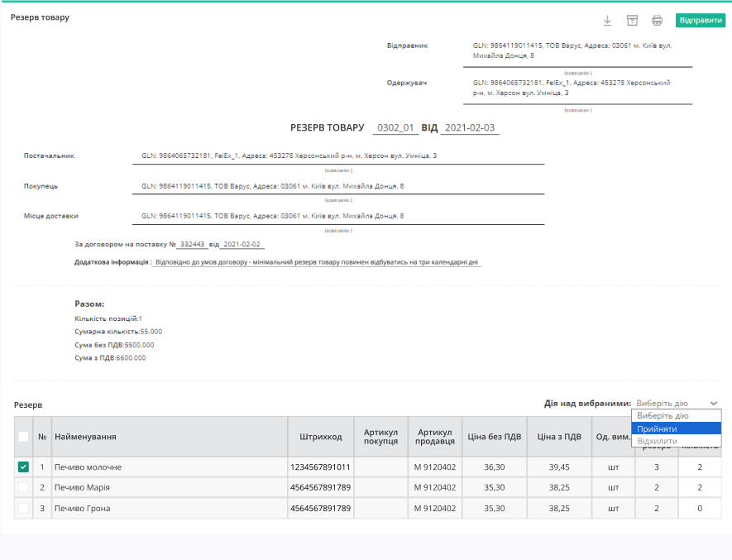Click the Резерв товару page title
732x560 pixels.
tap(41, 17)
